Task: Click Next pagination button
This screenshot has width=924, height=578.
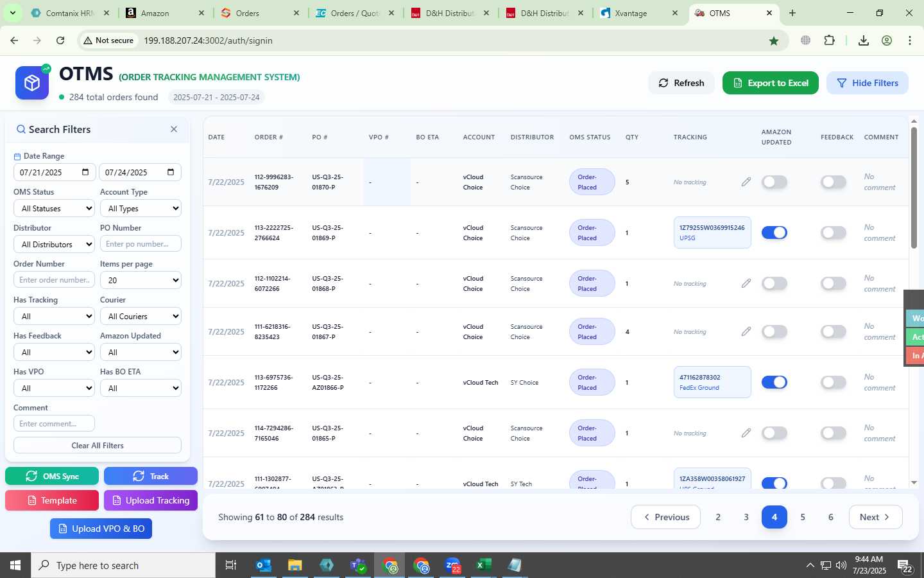Action: 875,517
